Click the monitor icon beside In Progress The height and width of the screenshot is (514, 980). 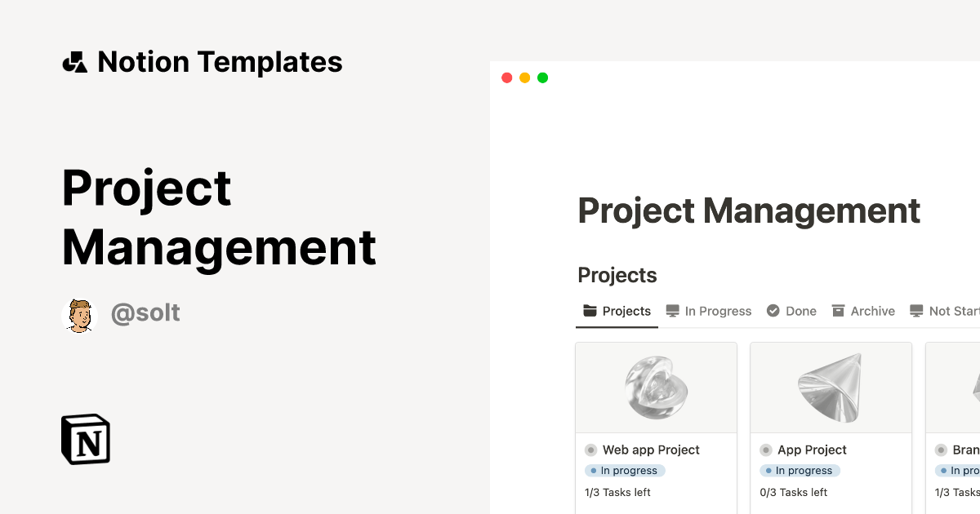672,311
